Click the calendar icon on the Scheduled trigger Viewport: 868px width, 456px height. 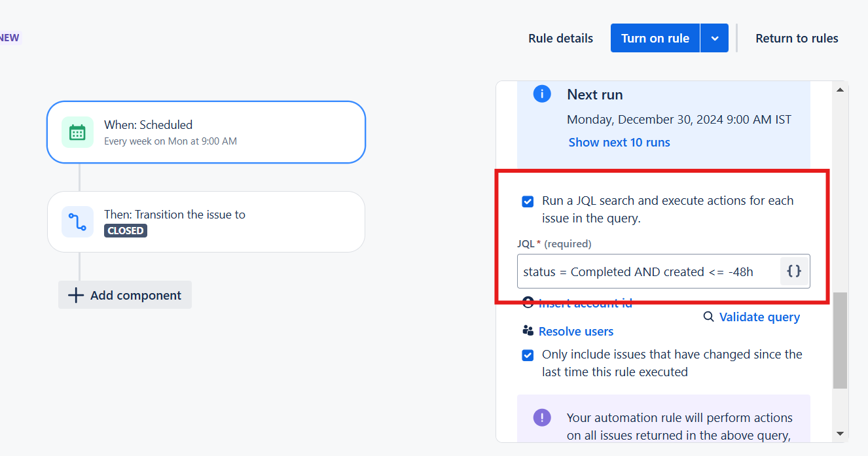[x=78, y=132]
